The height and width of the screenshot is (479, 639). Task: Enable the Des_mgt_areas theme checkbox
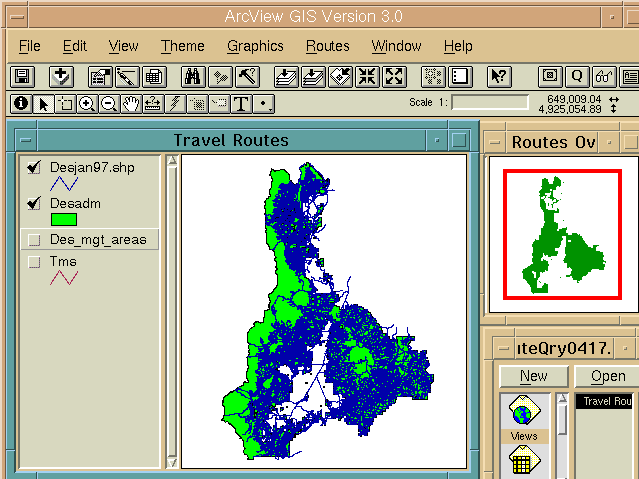[x=34, y=240]
